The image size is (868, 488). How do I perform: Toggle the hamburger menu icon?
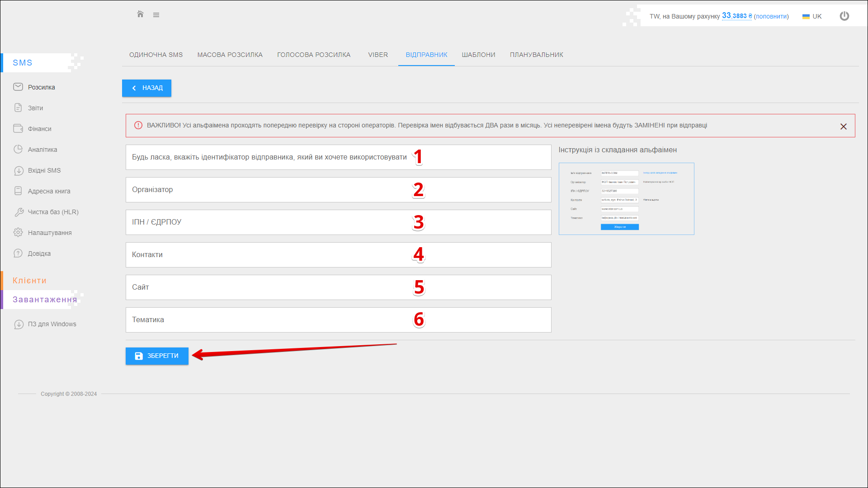[x=156, y=15]
